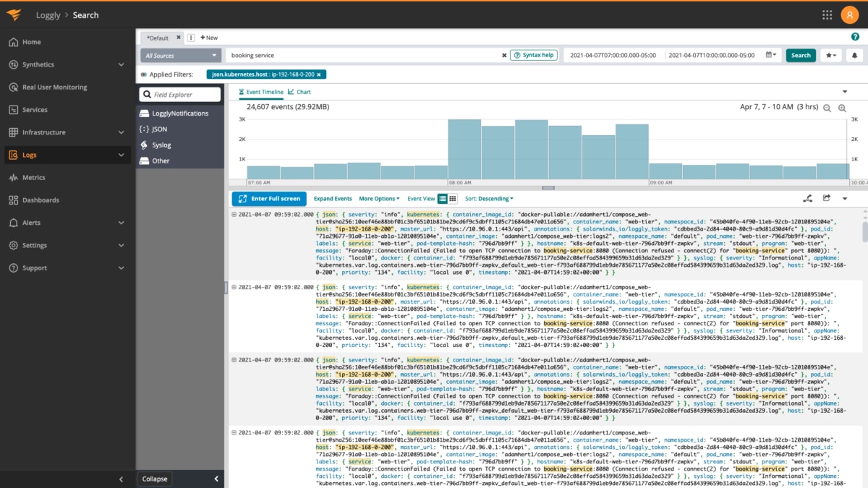Image resolution: width=868 pixels, height=488 pixels.
Task: Zoom in on the event timeline
Action: click(842, 108)
